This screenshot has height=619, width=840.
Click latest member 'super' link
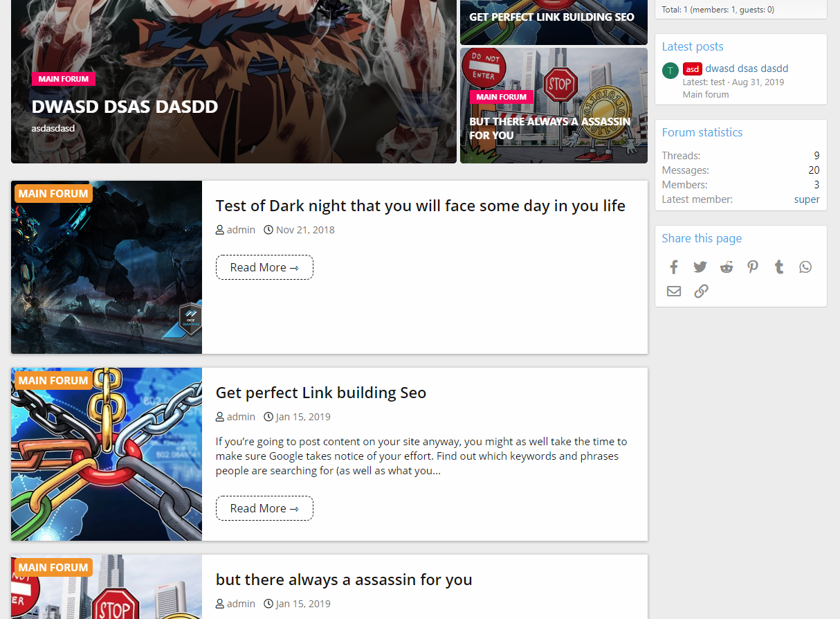click(x=806, y=199)
